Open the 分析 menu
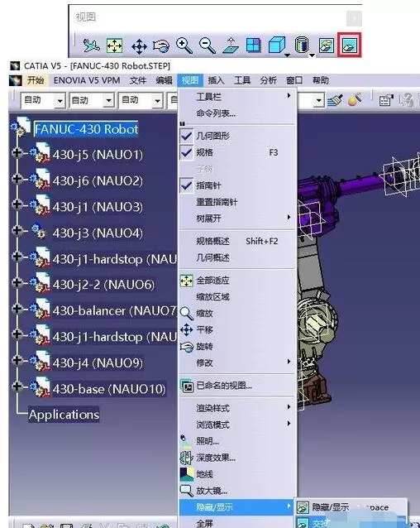 click(x=268, y=80)
